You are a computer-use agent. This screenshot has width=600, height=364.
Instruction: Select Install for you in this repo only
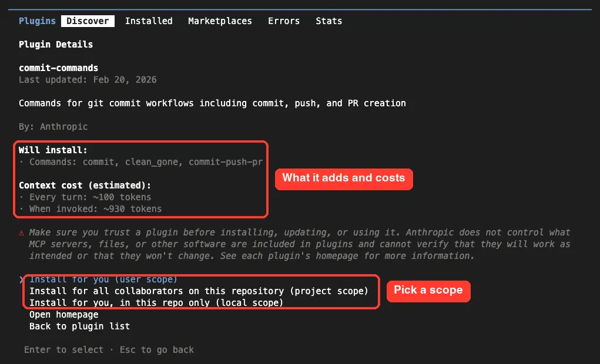click(156, 303)
